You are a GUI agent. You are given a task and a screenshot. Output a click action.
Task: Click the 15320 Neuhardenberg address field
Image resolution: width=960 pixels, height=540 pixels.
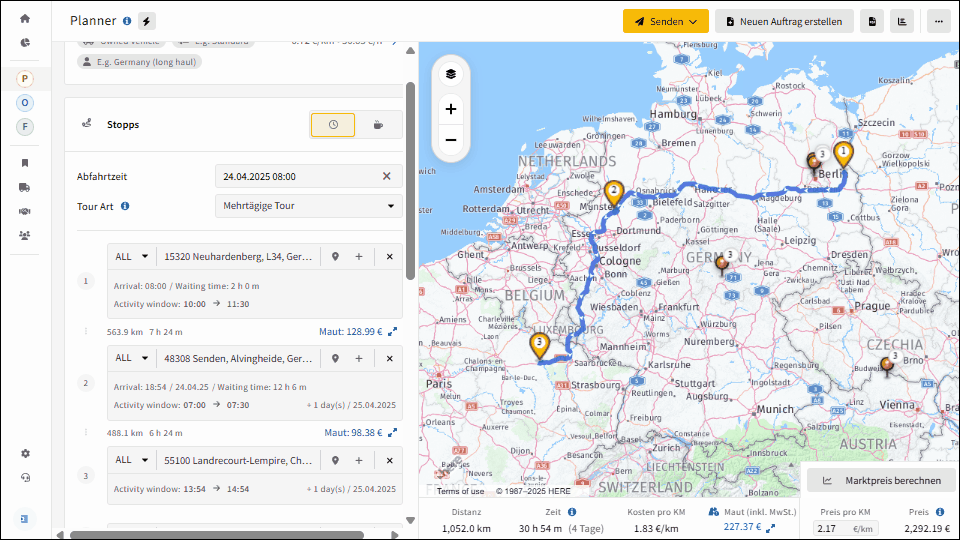[238, 257]
